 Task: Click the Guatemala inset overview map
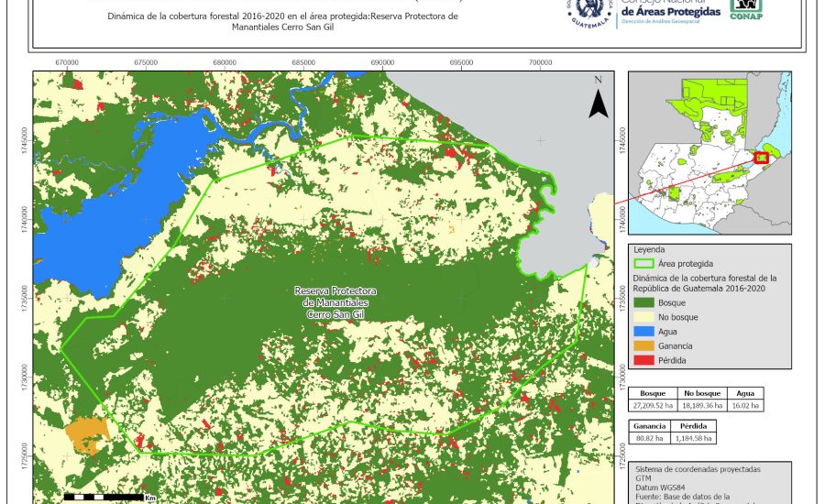click(x=708, y=152)
